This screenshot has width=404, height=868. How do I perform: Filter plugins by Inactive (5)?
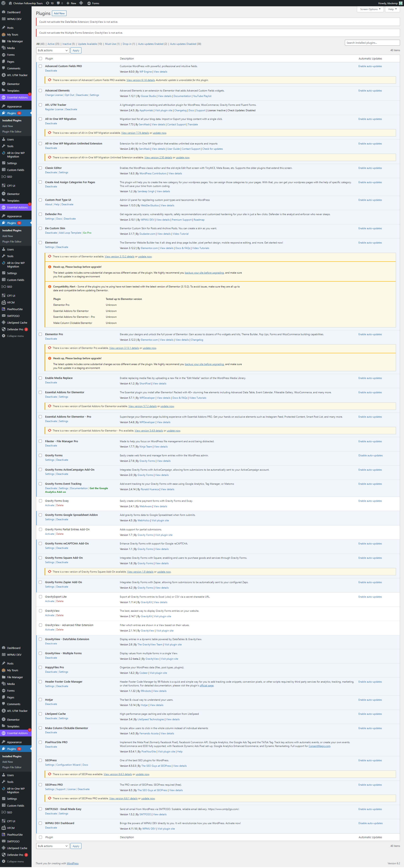[x=68, y=44]
